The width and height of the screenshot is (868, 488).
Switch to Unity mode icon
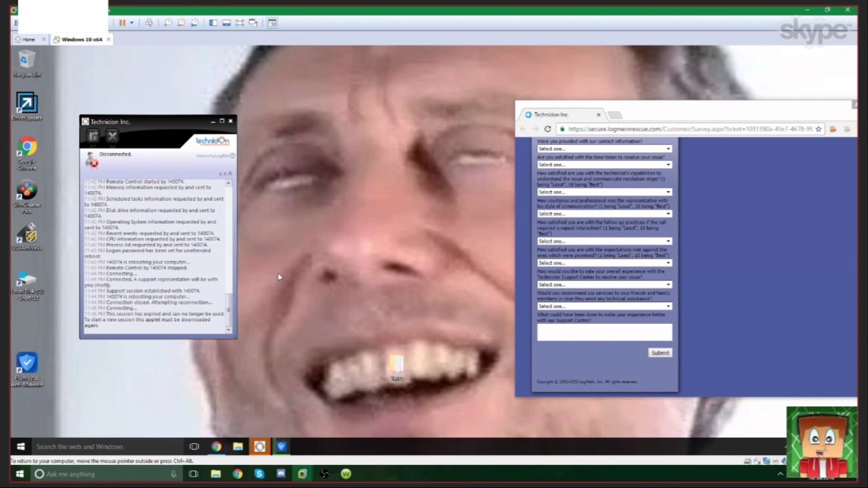[x=253, y=23]
